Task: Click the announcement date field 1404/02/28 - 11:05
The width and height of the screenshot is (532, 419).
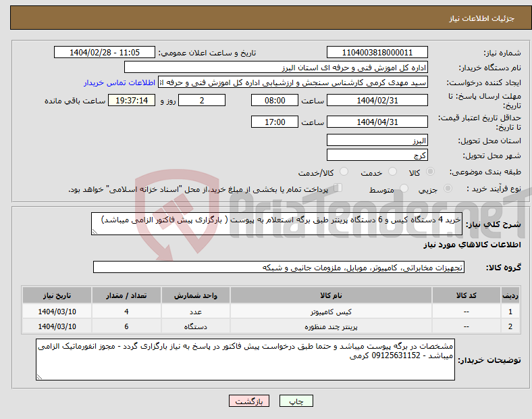Action: (x=105, y=52)
